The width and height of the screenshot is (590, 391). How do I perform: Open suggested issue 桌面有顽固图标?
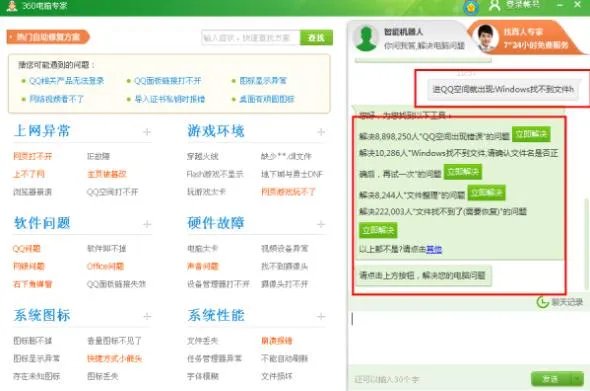tap(267, 99)
